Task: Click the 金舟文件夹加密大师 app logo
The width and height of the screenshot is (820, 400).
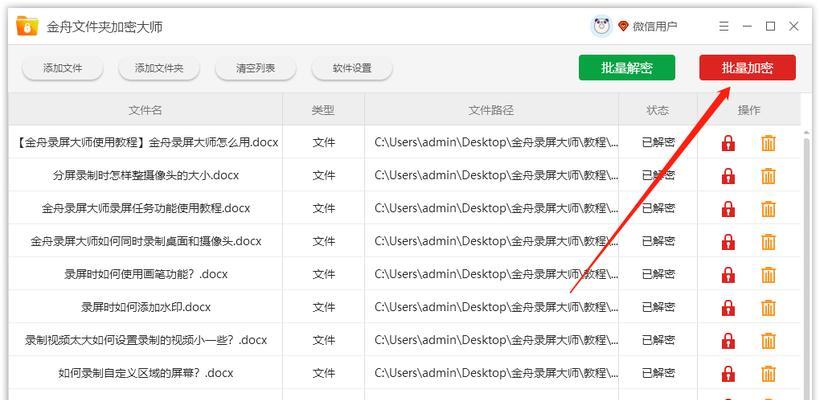Action: (x=27, y=26)
